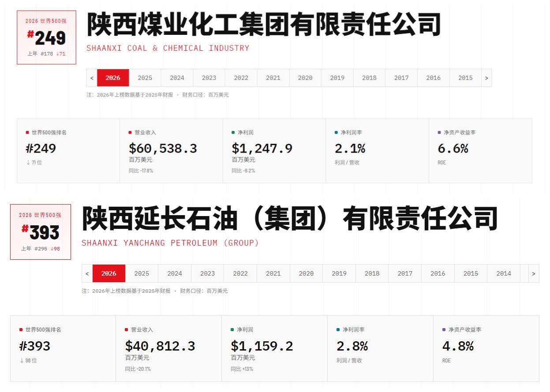550x392 pixels.
Task: Select 2019 tab for Shaanxi Coal & Chemical
Action: (x=337, y=78)
